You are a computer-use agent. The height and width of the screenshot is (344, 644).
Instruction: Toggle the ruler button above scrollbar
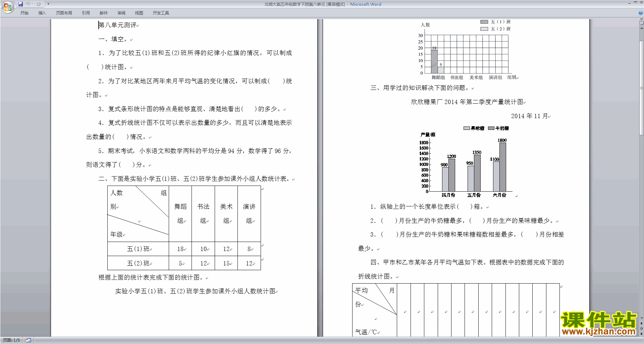pos(642,22)
